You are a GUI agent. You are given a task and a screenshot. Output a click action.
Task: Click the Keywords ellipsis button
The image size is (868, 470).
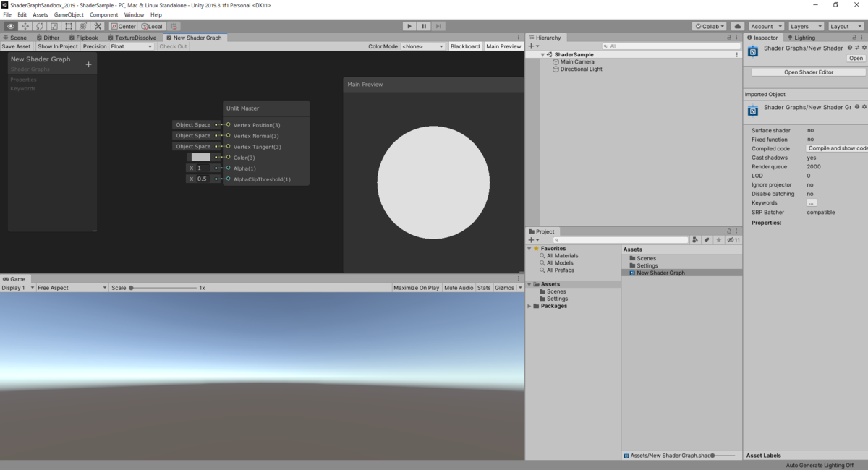coord(812,203)
